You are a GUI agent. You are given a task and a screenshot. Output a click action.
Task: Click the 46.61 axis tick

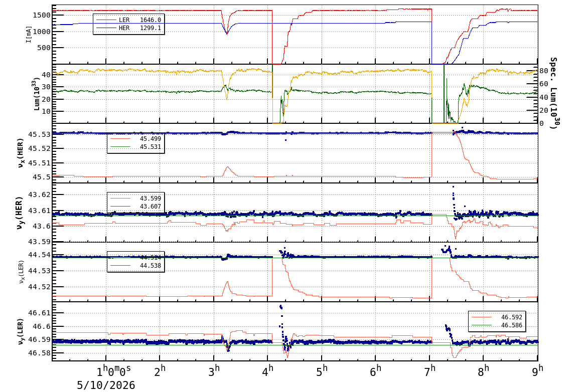pos(39,313)
